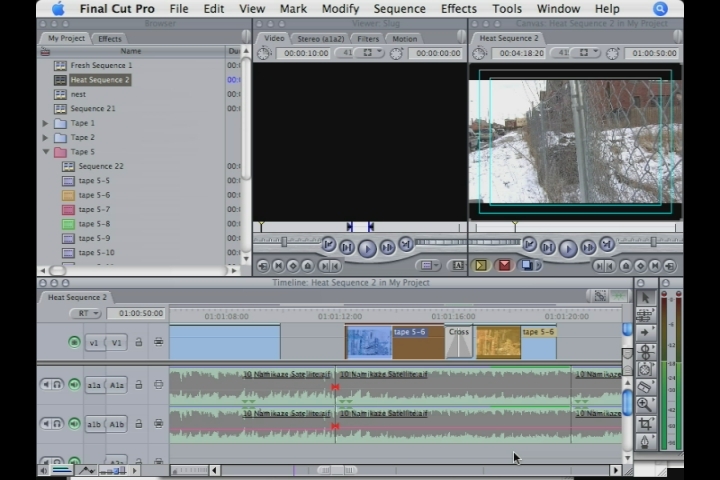Click the Cross Dissolve transition in Timeline

(x=459, y=342)
